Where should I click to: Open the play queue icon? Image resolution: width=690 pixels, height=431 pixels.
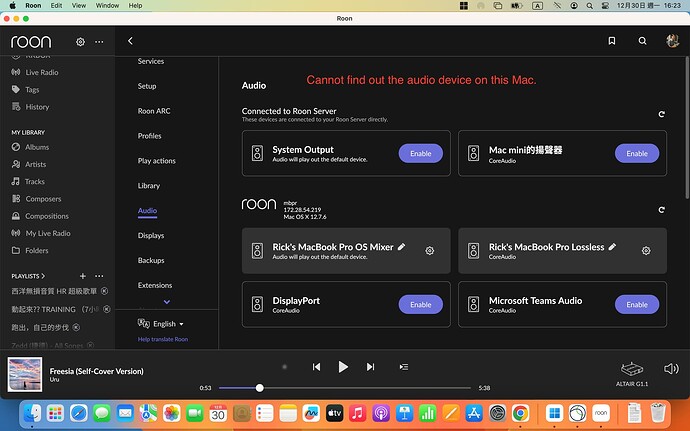pos(404,367)
